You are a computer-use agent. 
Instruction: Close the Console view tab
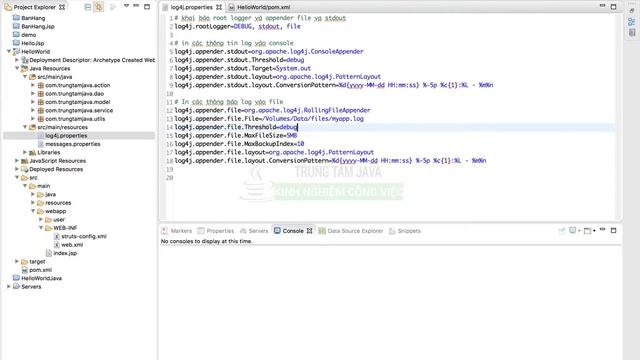coord(309,231)
